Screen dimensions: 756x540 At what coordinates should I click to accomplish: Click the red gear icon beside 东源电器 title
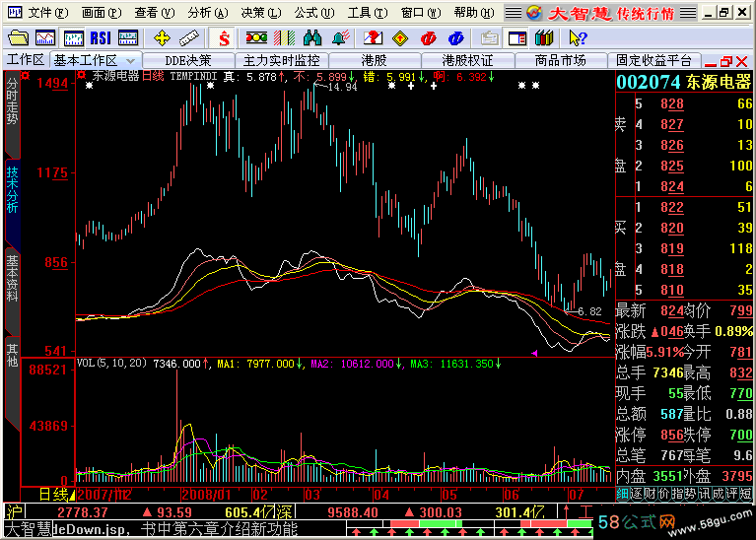point(82,75)
